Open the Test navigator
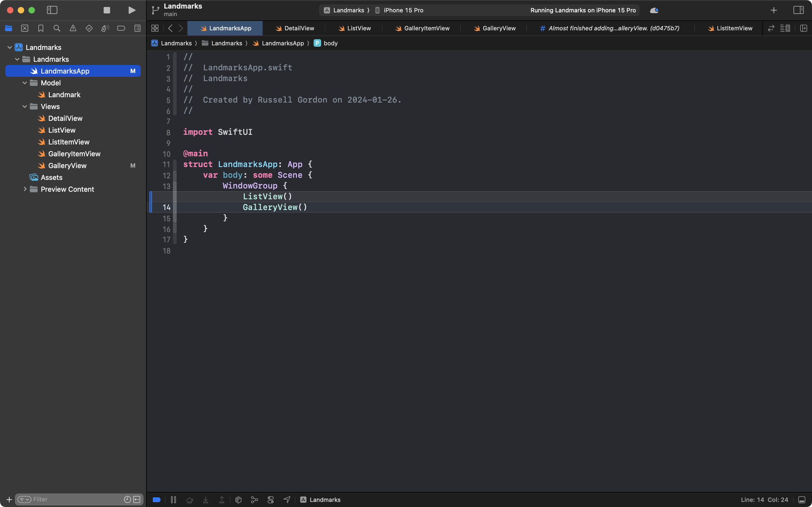The height and width of the screenshot is (507, 812). (x=89, y=28)
